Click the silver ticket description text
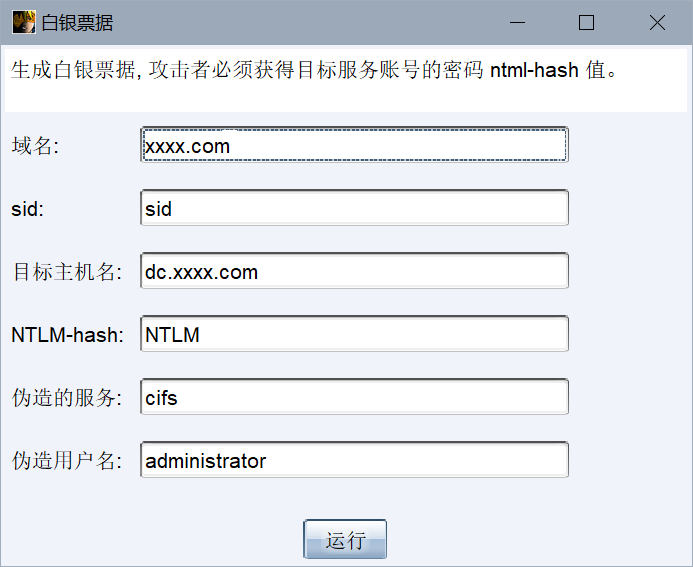693x567 pixels. 320,71
